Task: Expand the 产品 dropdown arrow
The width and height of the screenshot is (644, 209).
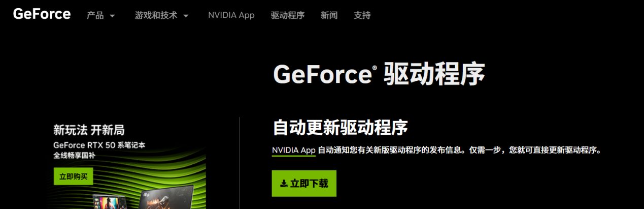Action: tap(112, 16)
